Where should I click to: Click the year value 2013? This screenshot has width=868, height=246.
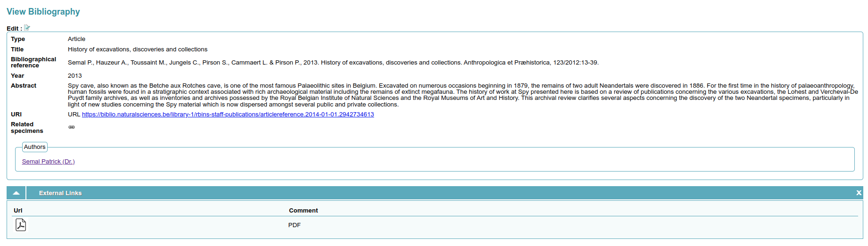click(75, 76)
